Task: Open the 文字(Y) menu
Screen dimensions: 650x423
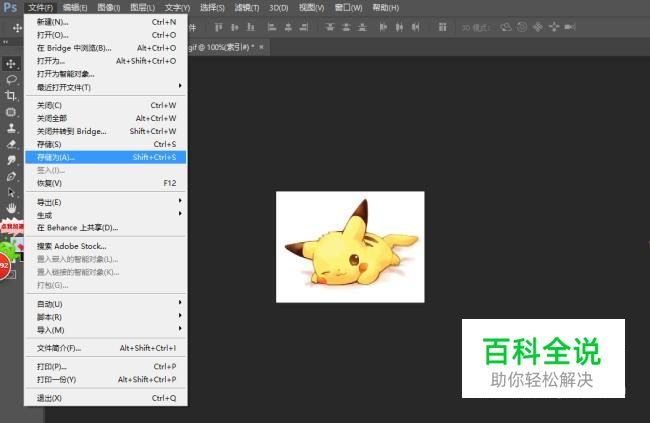Action: pyautogui.click(x=177, y=8)
